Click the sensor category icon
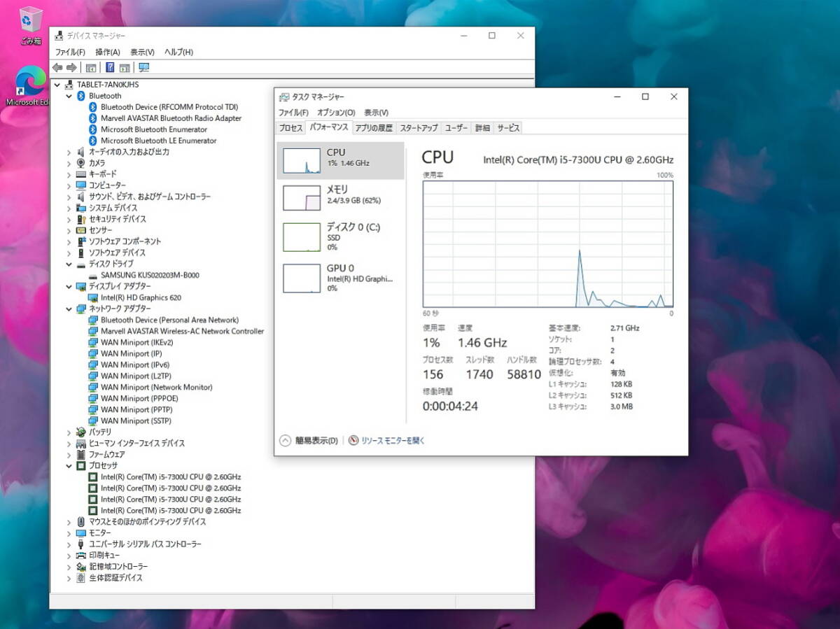The image size is (840, 629). [80, 230]
